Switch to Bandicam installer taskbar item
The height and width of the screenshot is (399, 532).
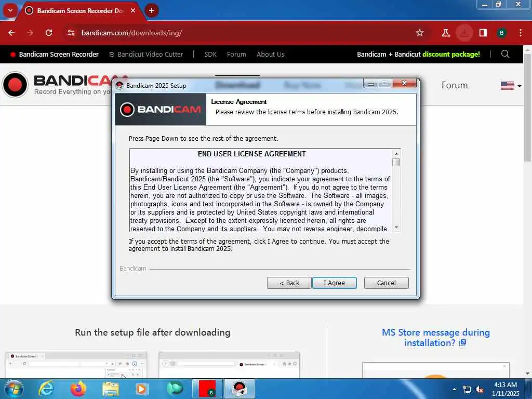point(239,389)
